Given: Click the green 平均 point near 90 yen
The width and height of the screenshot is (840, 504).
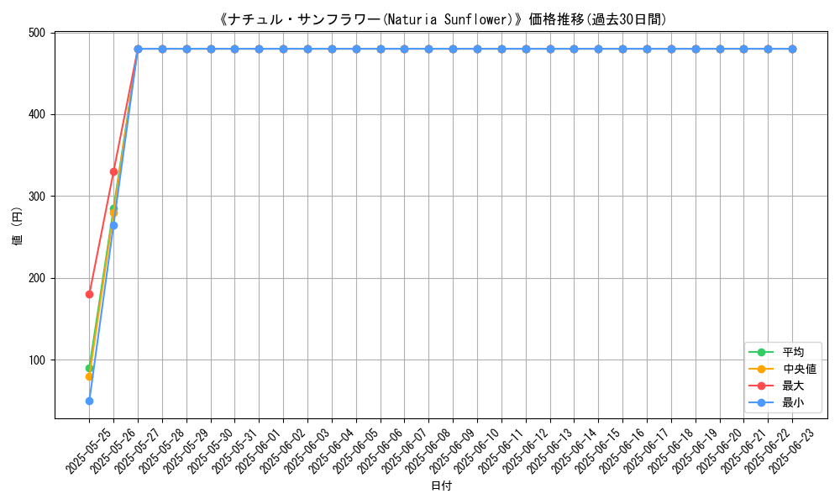Looking at the screenshot, I should coord(89,368).
